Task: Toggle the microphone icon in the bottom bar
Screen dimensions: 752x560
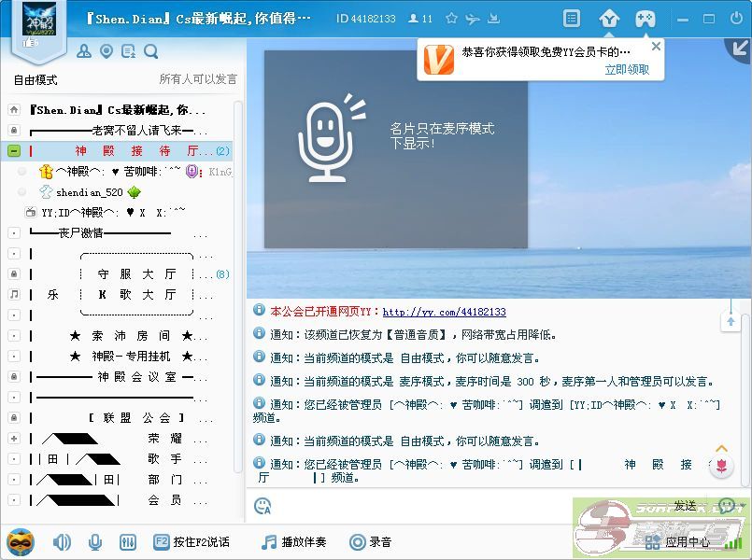Action: coord(95,541)
